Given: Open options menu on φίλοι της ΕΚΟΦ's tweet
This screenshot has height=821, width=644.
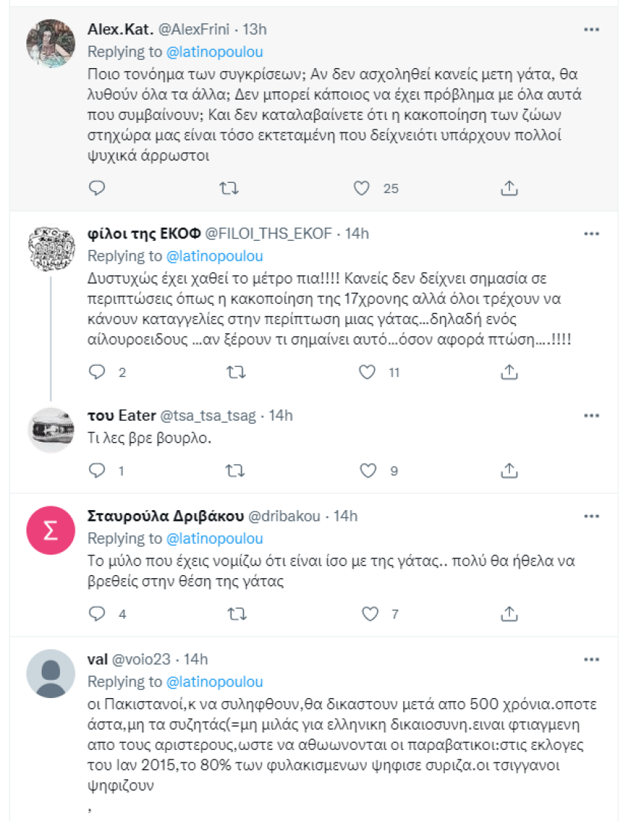Looking at the screenshot, I should [592, 233].
